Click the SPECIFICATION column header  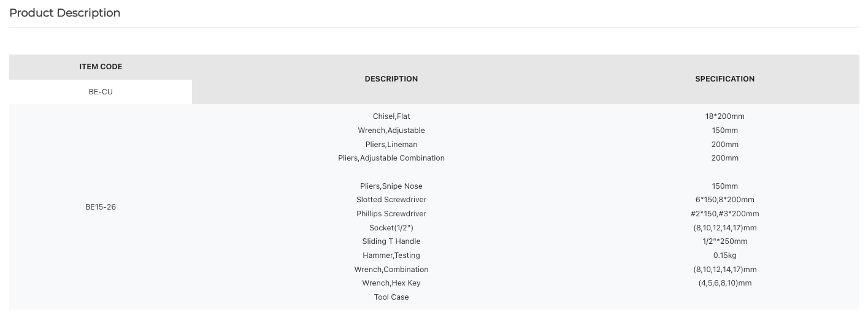(x=724, y=79)
